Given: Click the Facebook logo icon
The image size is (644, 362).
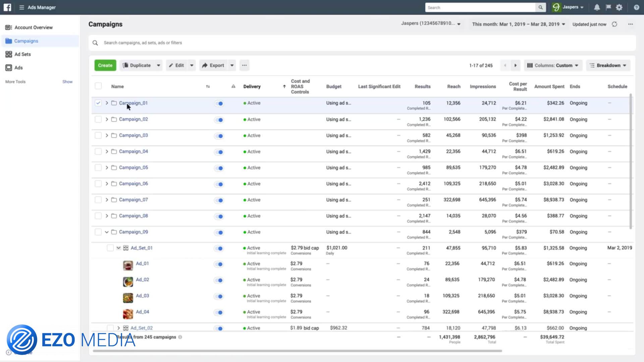Looking at the screenshot, I should click(7, 7).
